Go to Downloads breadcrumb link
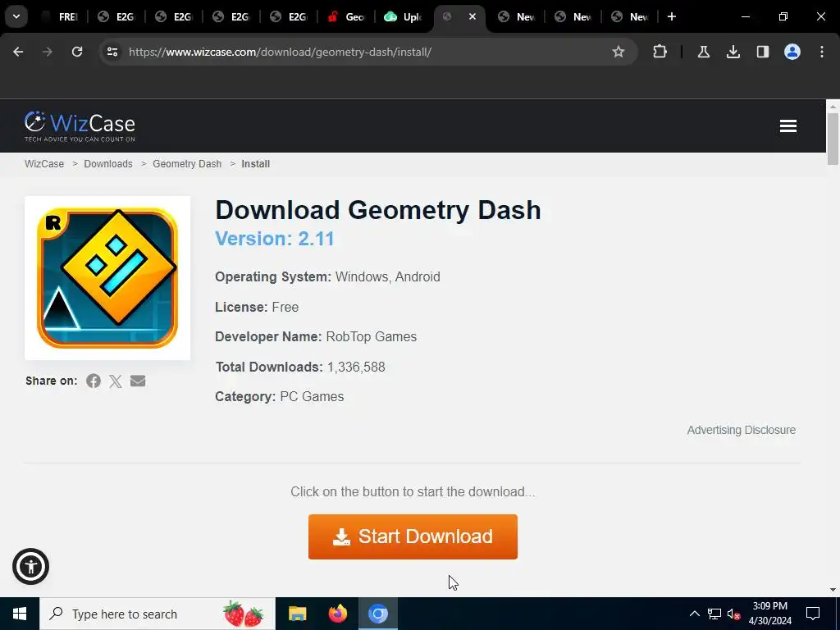Screen dimensions: 840x630 [x=108, y=164]
